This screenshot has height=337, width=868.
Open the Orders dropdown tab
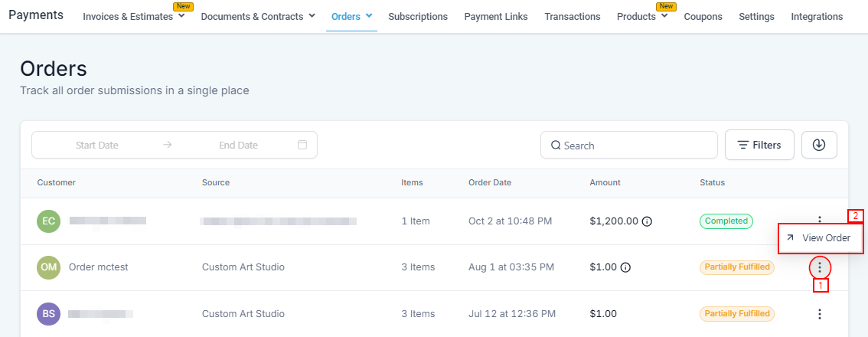point(351,16)
